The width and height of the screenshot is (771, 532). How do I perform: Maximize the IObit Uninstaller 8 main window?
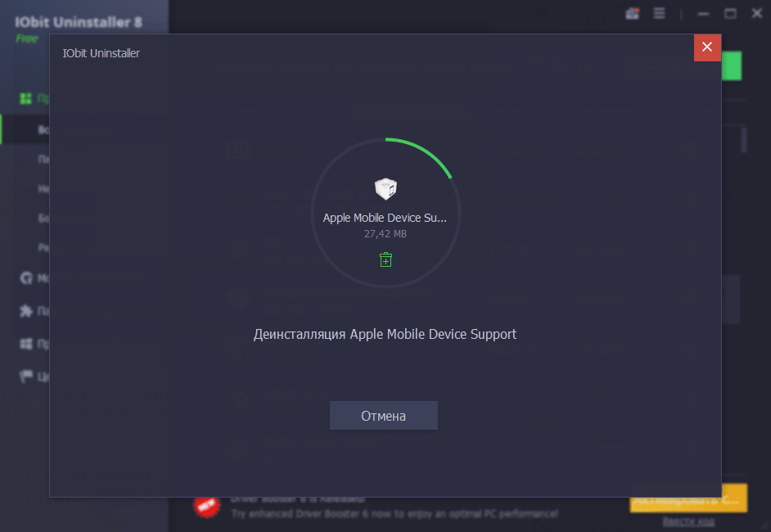pyautogui.click(x=730, y=14)
